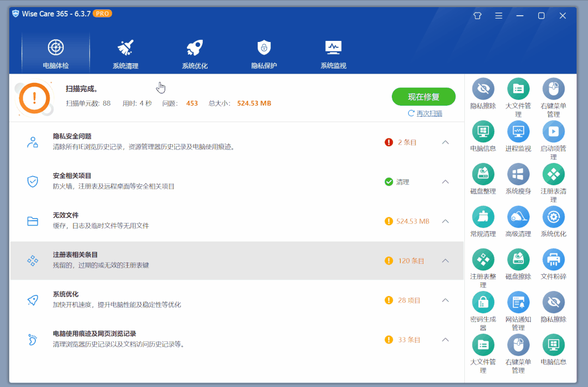Image resolution: width=588 pixels, height=387 pixels.
Task: Launch 启动项管理 (Startup Manager)
Action: point(553,132)
